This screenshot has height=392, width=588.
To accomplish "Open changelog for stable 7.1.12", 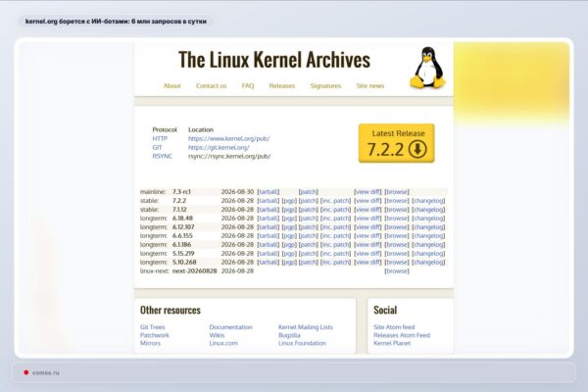I will coord(428,210).
